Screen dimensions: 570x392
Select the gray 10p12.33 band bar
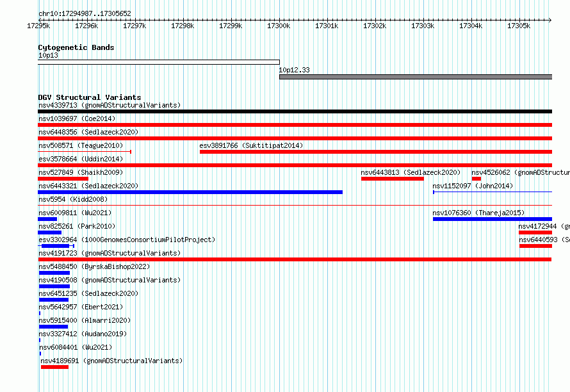point(416,77)
